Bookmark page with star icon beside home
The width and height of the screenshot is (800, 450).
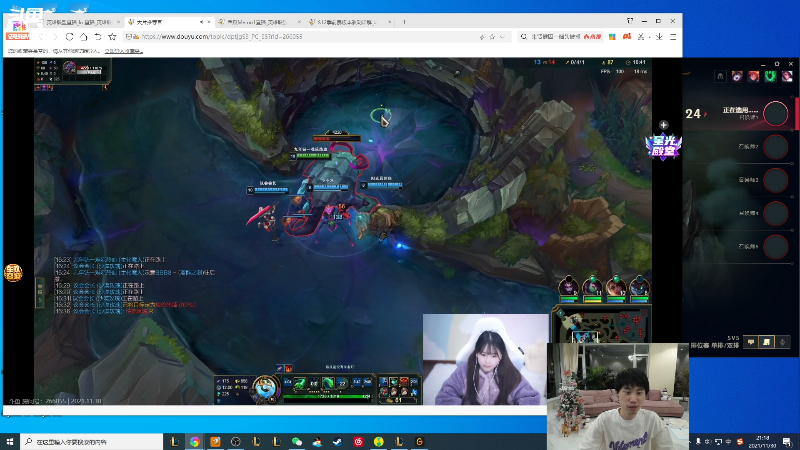click(112, 37)
